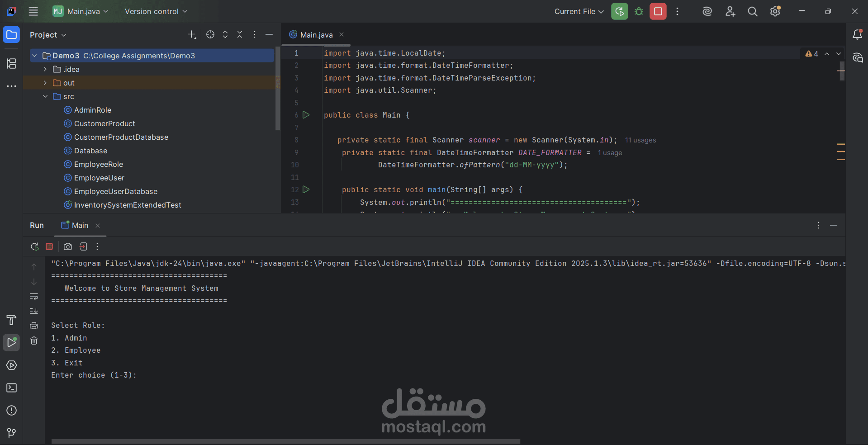Expand the .idea folder
Viewport: 868px width, 445px height.
[x=45, y=69]
